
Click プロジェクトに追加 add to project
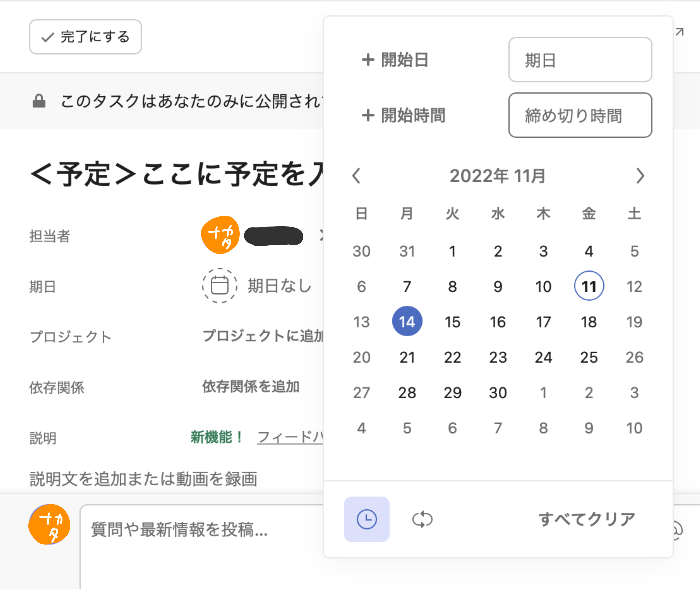pos(263,336)
